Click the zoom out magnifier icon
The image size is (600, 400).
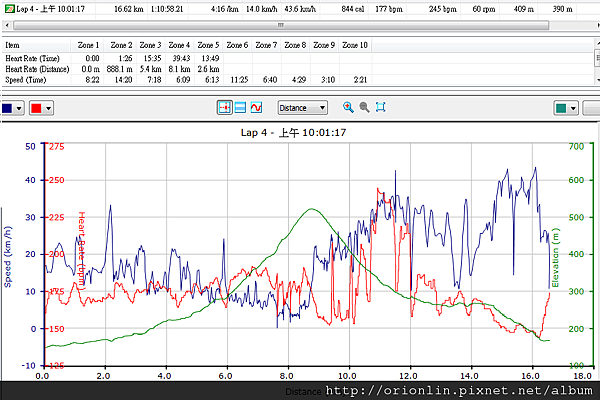pos(364,108)
